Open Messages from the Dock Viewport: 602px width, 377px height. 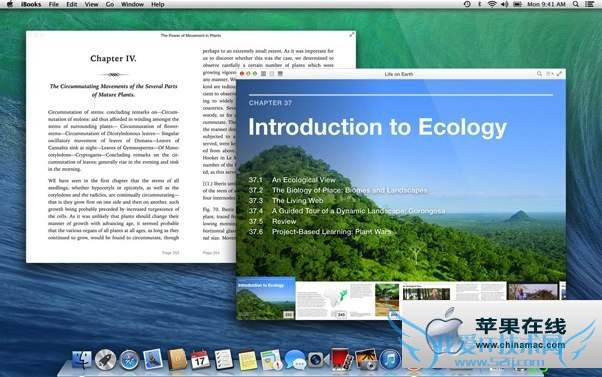pyautogui.click(x=295, y=360)
